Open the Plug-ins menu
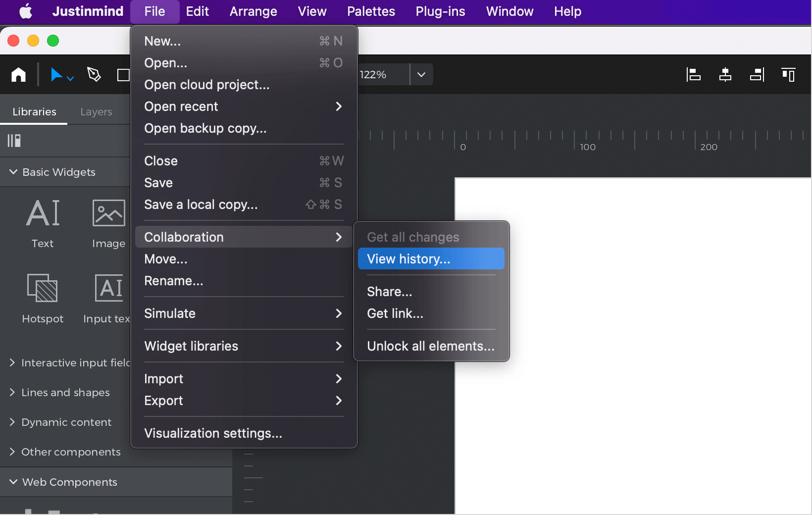Image resolution: width=812 pixels, height=515 pixels. point(440,11)
